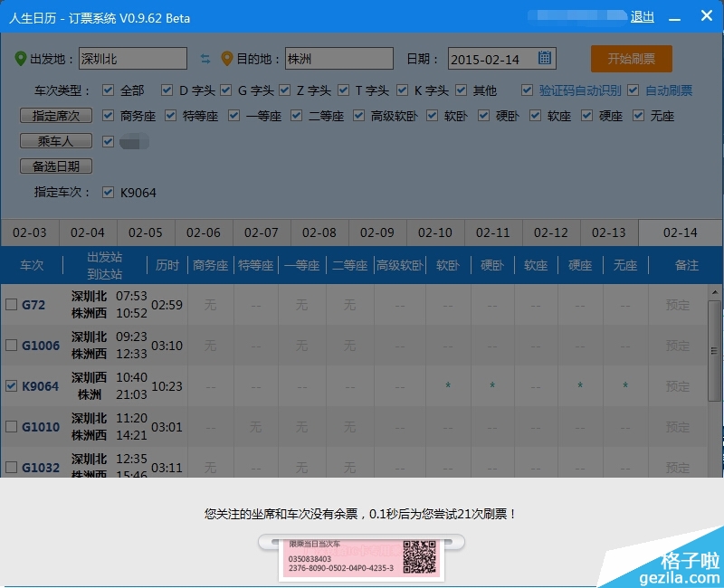This screenshot has width=724, height=588.
Task: Close the booking system window
Action: pos(706,16)
